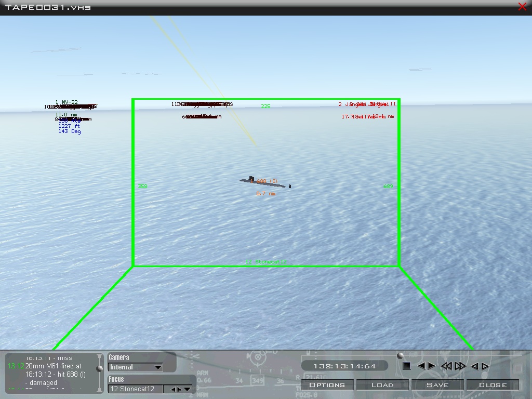The width and height of the screenshot is (532, 399).
Task: Click the top end of the event log scrollbar
Action: [99, 356]
